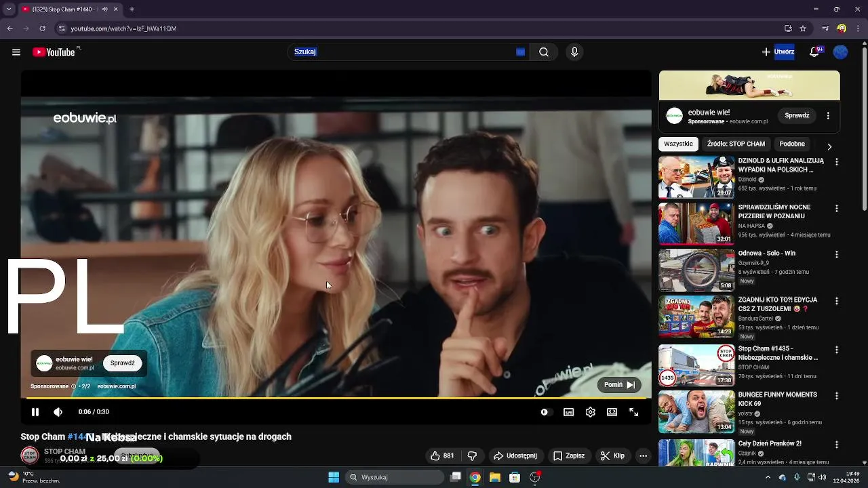Start voice search with the microphone
This screenshot has width=868, height=488.
[574, 52]
